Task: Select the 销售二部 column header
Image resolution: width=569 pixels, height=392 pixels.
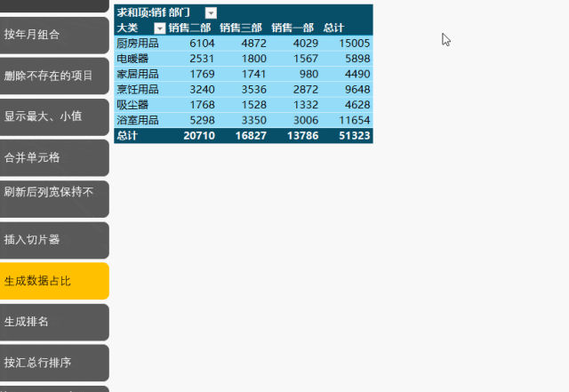Action: point(189,28)
